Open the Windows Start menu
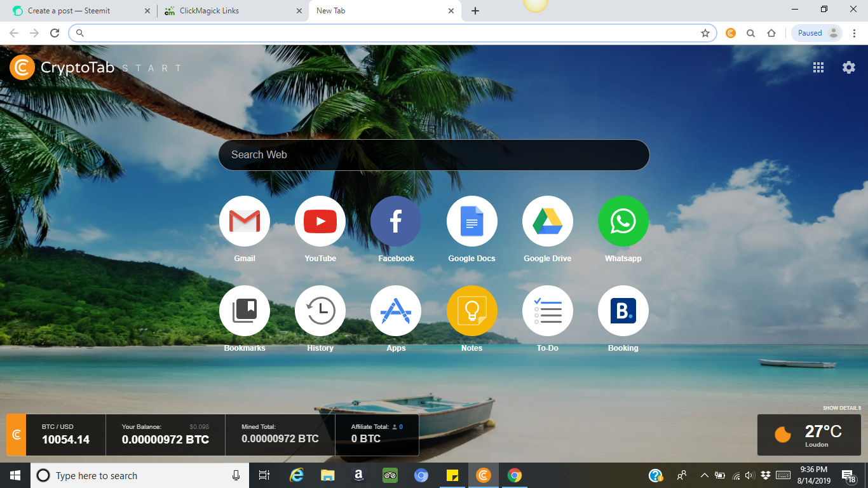 click(x=15, y=475)
